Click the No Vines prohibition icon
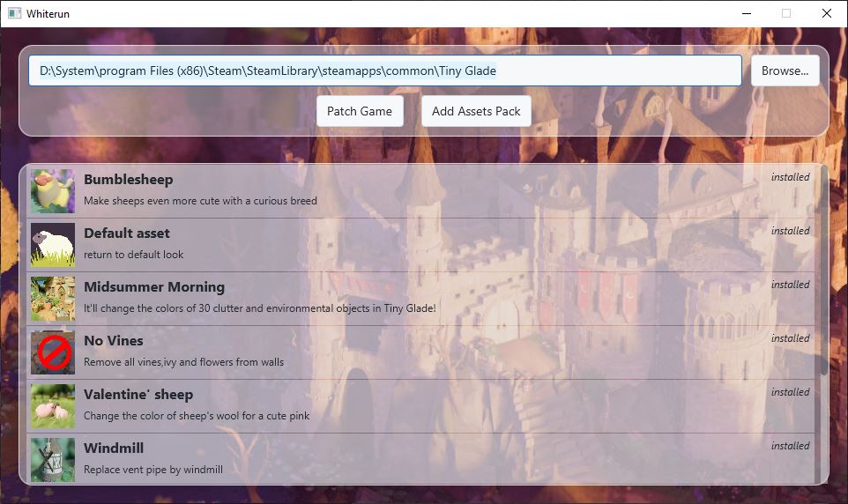 (x=53, y=352)
